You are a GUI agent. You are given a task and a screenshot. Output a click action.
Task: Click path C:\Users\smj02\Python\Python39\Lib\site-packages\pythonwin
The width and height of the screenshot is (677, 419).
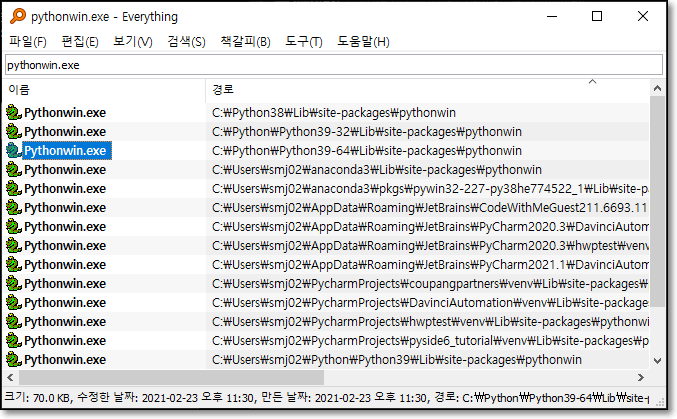(x=397, y=360)
